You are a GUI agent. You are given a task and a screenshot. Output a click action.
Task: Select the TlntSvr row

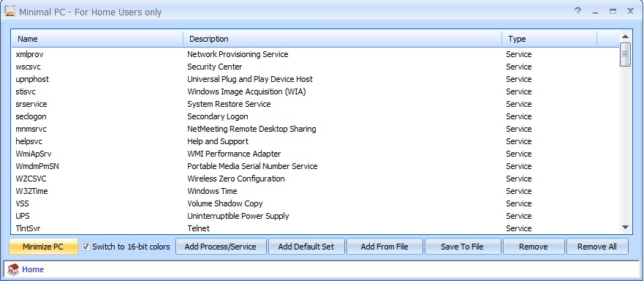316,228
